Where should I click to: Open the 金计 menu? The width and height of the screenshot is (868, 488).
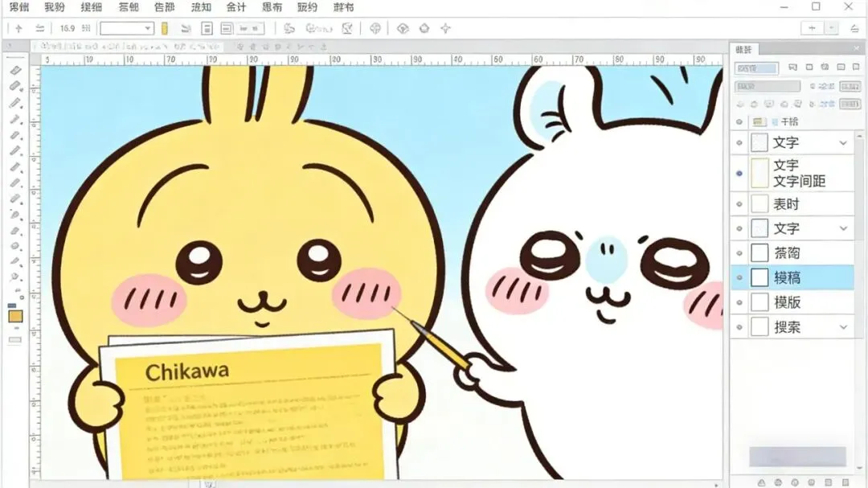(236, 7)
